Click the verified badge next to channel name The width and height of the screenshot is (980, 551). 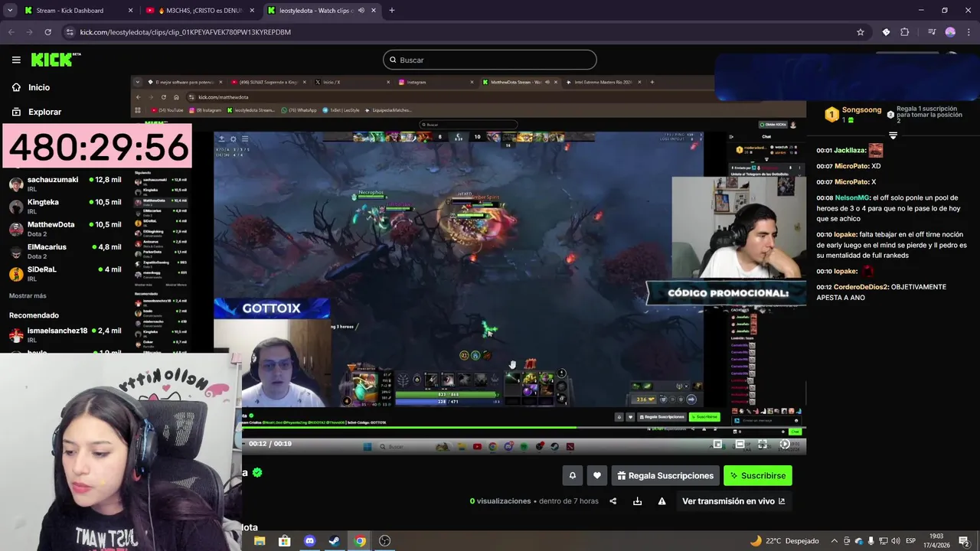point(257,472)
